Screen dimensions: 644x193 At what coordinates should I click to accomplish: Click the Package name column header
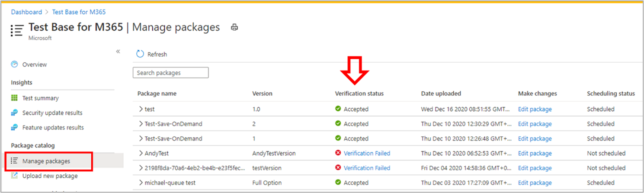tap(157, 93)
